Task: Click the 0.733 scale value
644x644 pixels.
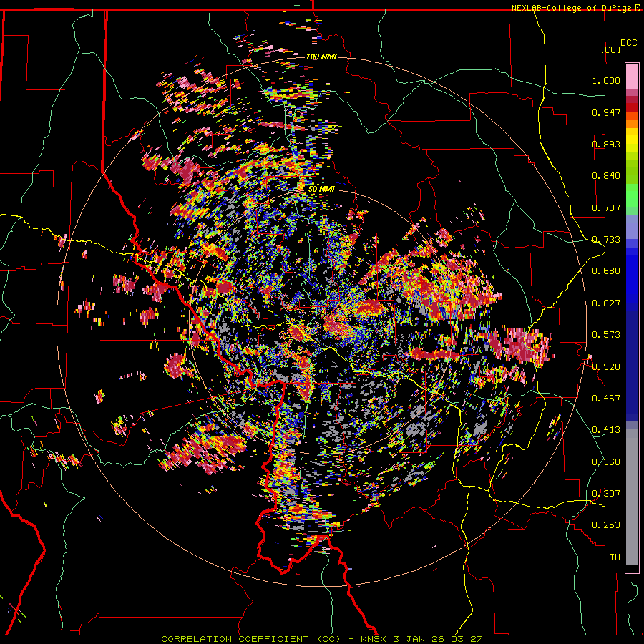Action: pos(606,240)
